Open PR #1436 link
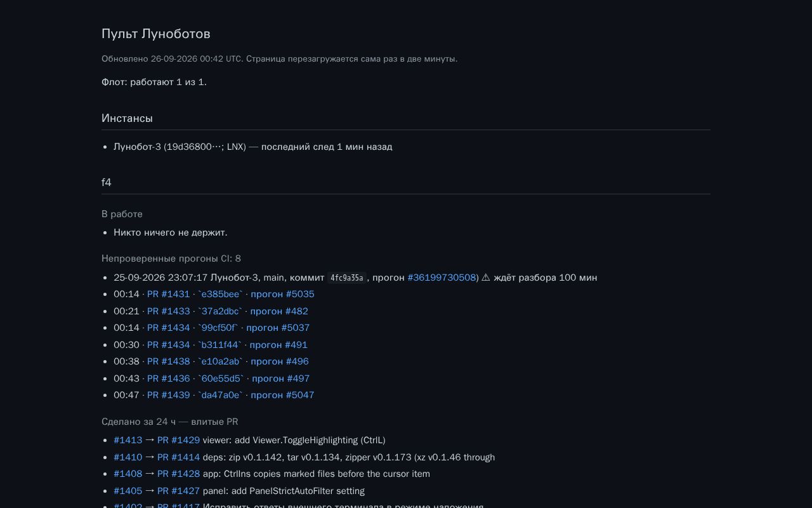 168,378
